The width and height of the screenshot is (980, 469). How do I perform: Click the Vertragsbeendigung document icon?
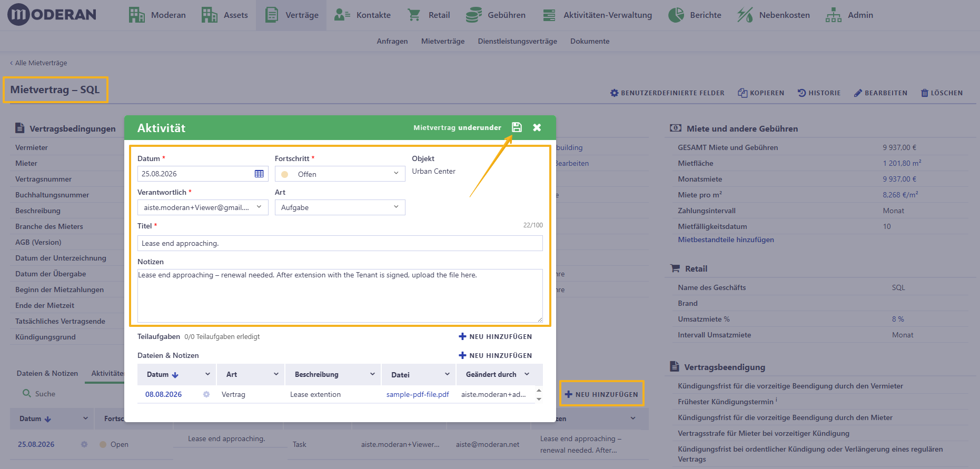click(674, 366)
